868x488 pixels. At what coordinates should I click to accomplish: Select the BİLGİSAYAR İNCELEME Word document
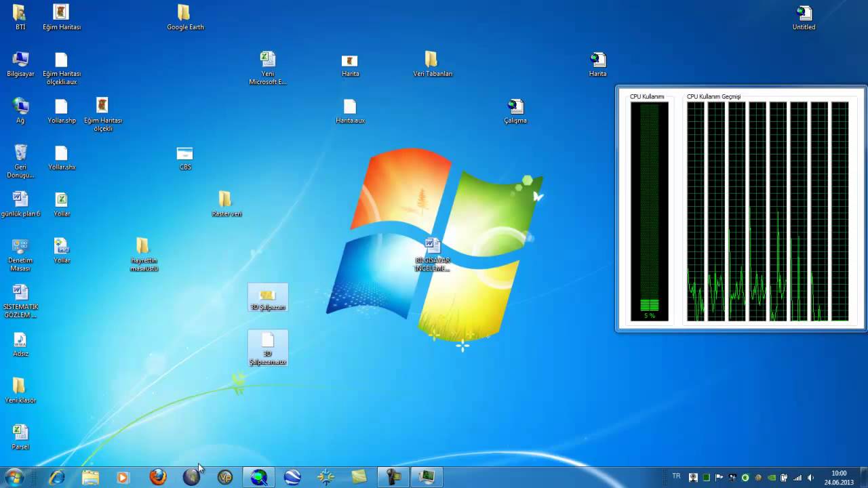tap(432, 255)
